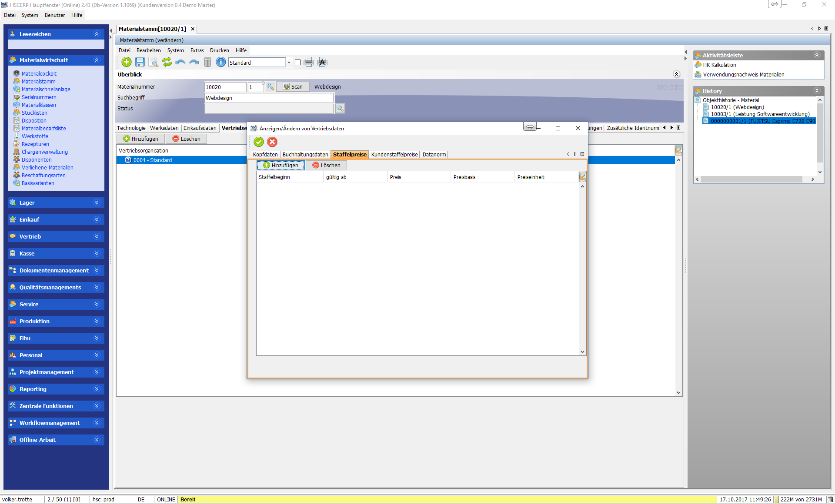Click Hinzufügen button in Staffelpreise tab

pyautogui.click(x=281, y=166)
